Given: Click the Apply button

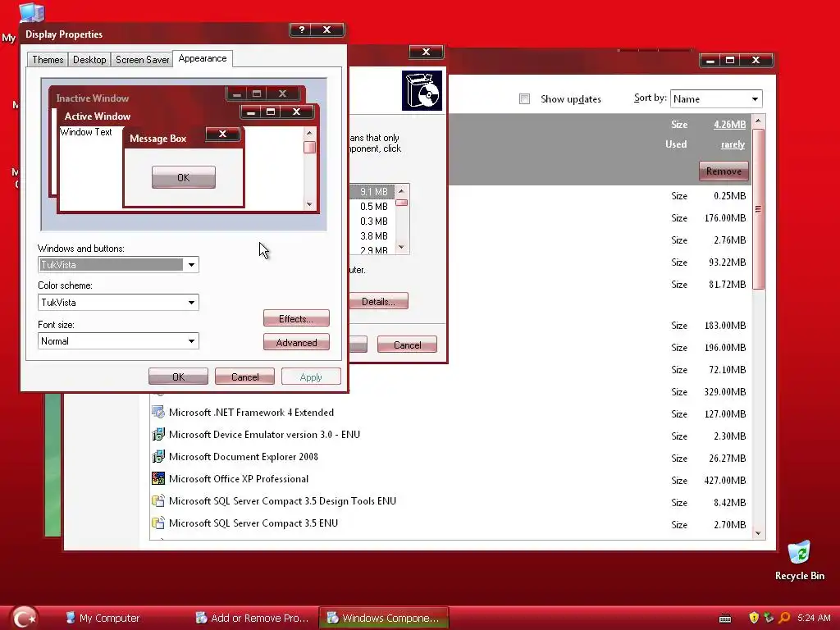Looking at the screenshot, I should [311, 377].
